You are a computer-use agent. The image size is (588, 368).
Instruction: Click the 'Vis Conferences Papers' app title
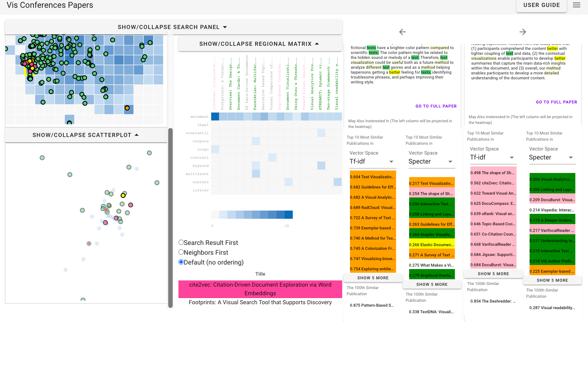point(50,5)
